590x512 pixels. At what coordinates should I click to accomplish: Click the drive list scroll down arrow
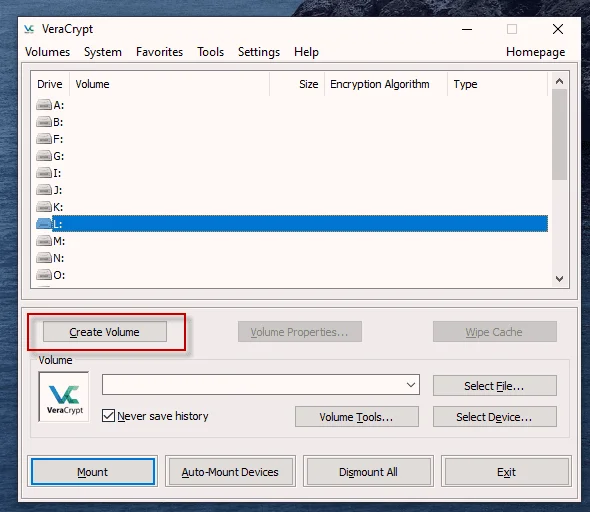pos(560,279)
